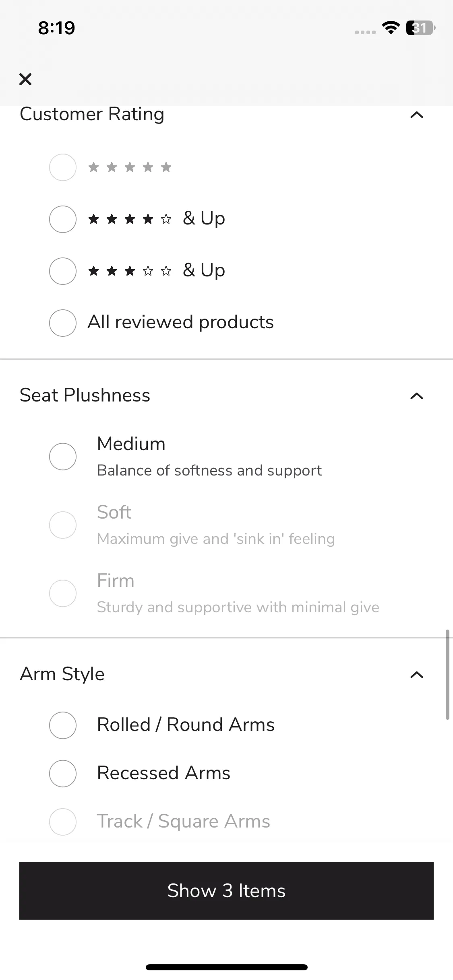This screenshot has width=453, height=980.
Task: Tap the battery indicator icon
Action: click(x=421, y=28)
